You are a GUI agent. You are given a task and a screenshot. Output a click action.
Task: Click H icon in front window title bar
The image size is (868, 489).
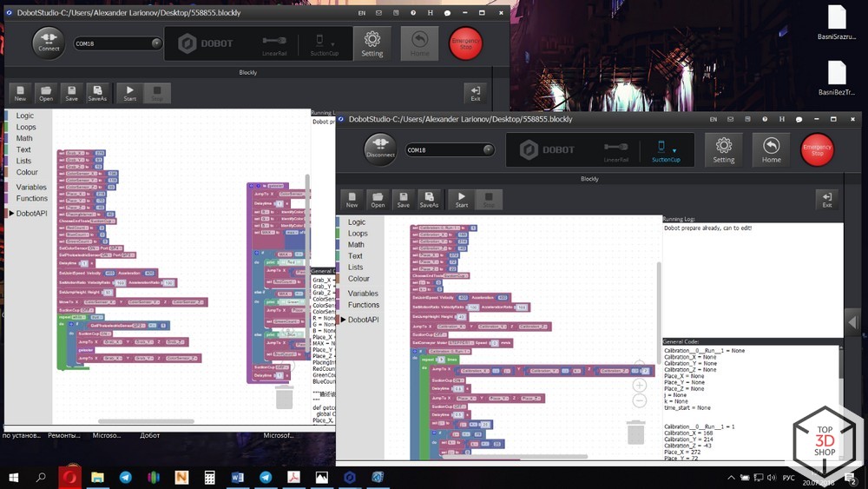782,119
